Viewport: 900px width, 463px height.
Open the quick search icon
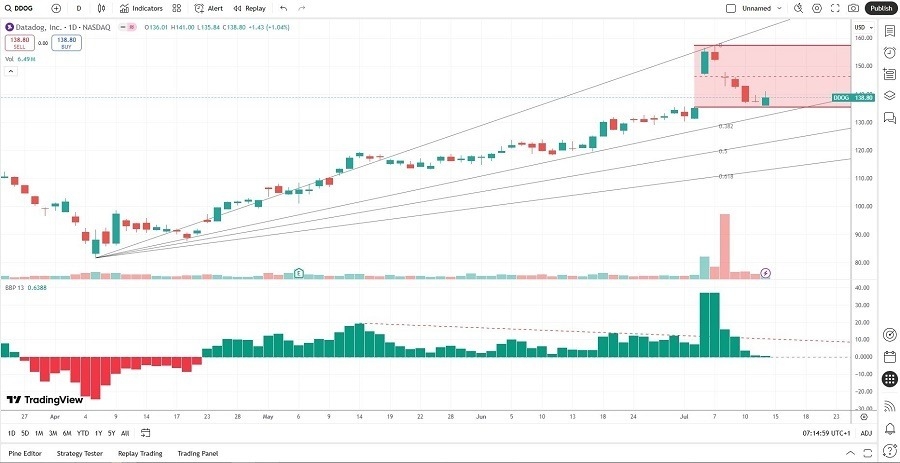(x=798, y=8)
